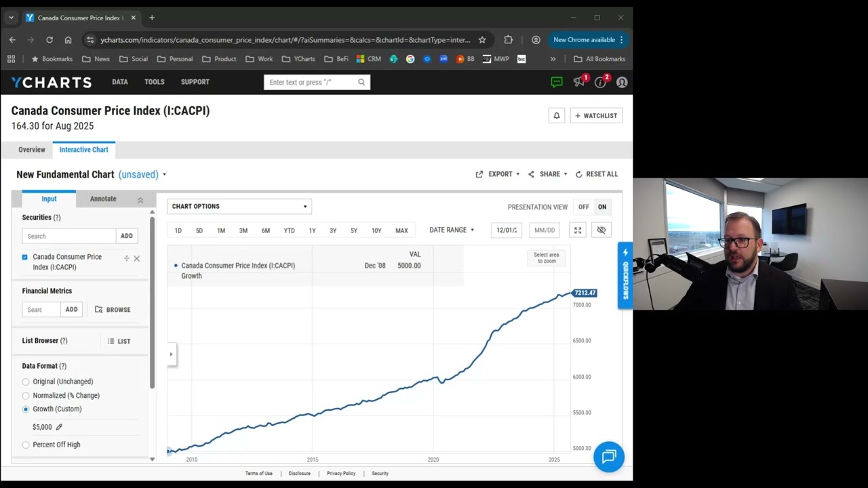Screen dimensions: 868x488
Task: Open the live chat bubble button
Action: coord(609,456)
